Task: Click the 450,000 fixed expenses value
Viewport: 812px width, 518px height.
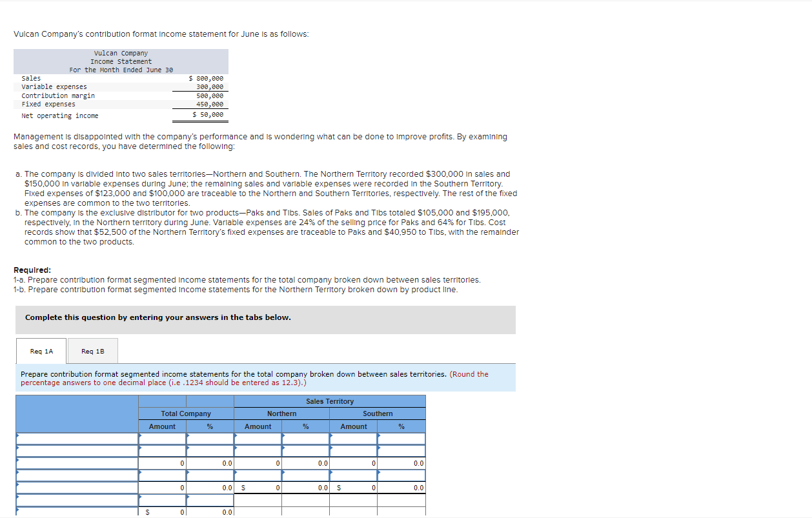Action: [210, 104]
